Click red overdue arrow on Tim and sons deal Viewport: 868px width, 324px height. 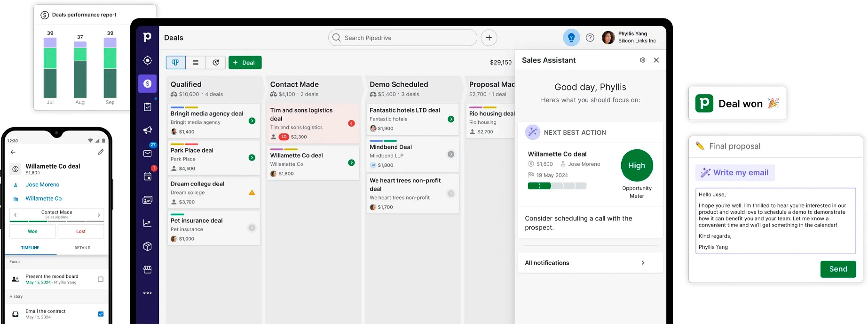pyautogui.click(x=351, y=123)
